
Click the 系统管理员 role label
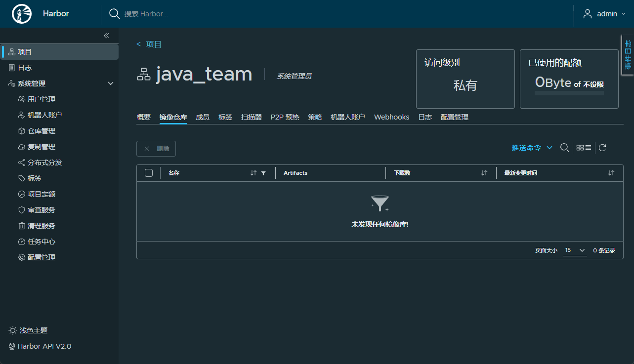click(x=294, y=76)
